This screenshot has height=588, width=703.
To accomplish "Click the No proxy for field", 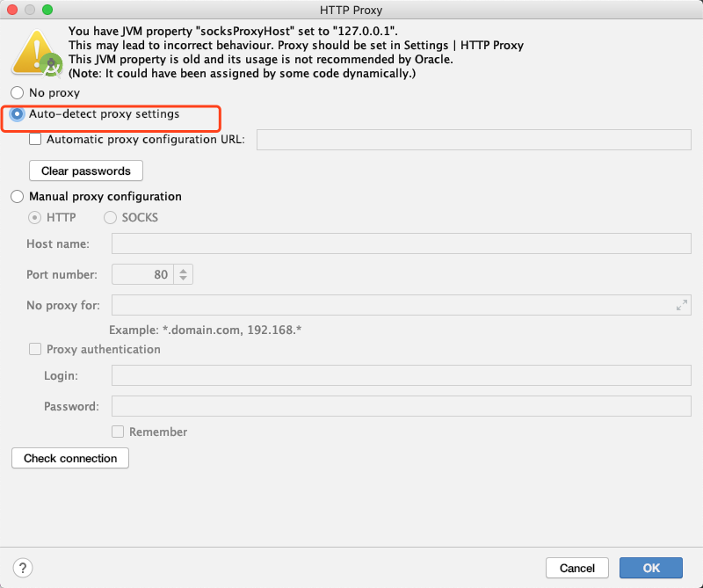I will click(x=402, y=306).
